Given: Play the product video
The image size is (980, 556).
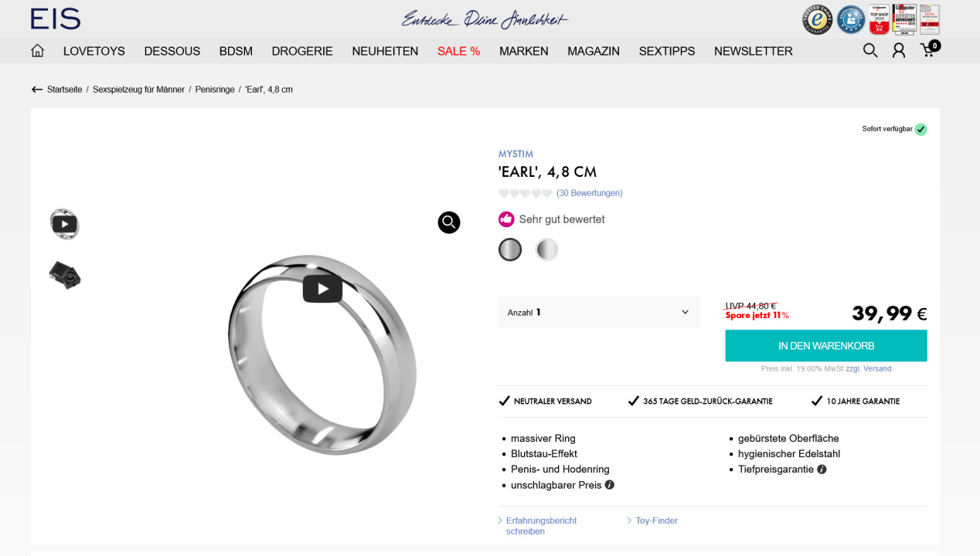Looking at the screenshot, I should click(322, 289).
